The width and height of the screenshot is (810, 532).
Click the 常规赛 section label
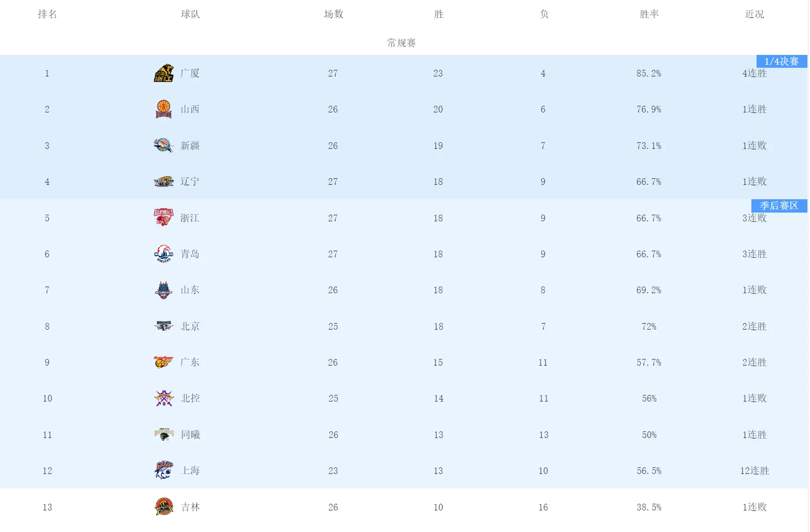pyautogui.click(x=401, y=43)
